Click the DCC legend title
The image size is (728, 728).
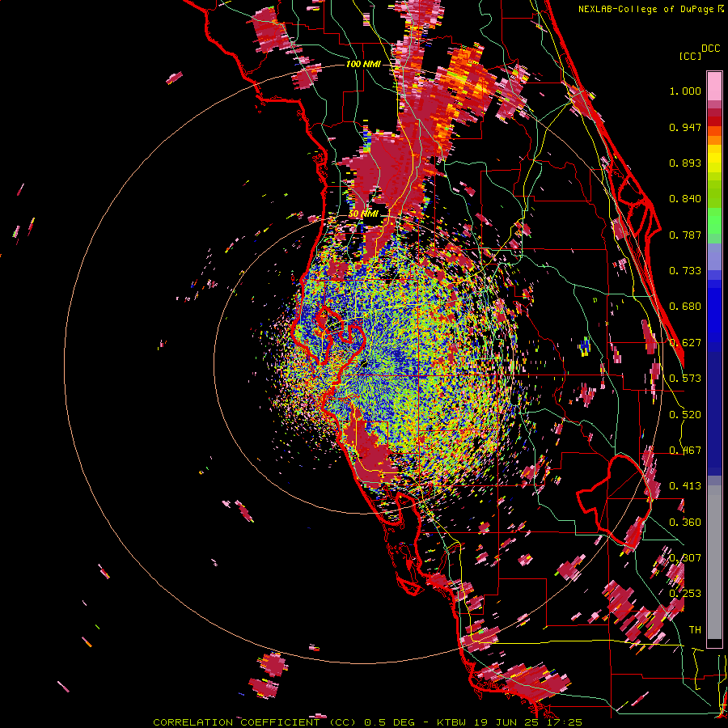(710, 49)
